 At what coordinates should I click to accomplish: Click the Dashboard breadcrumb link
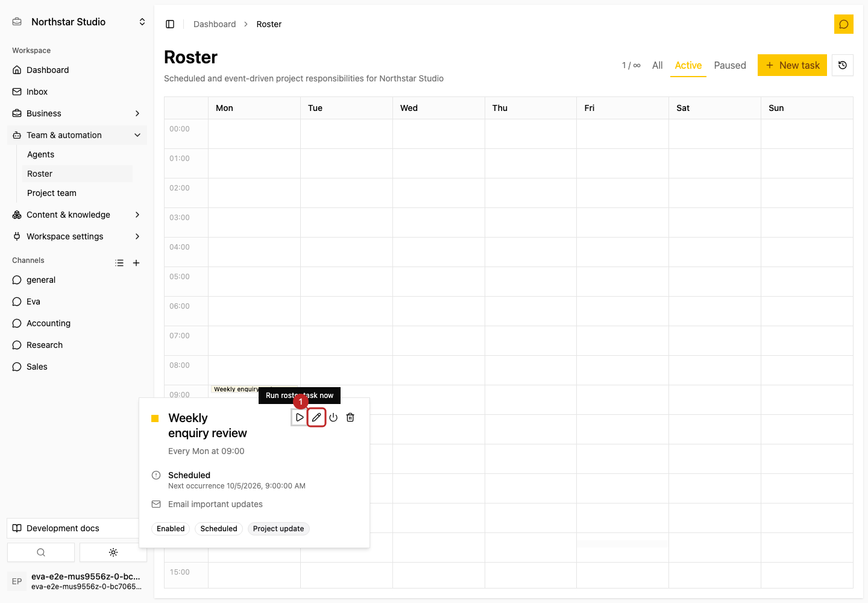point(215,24)
